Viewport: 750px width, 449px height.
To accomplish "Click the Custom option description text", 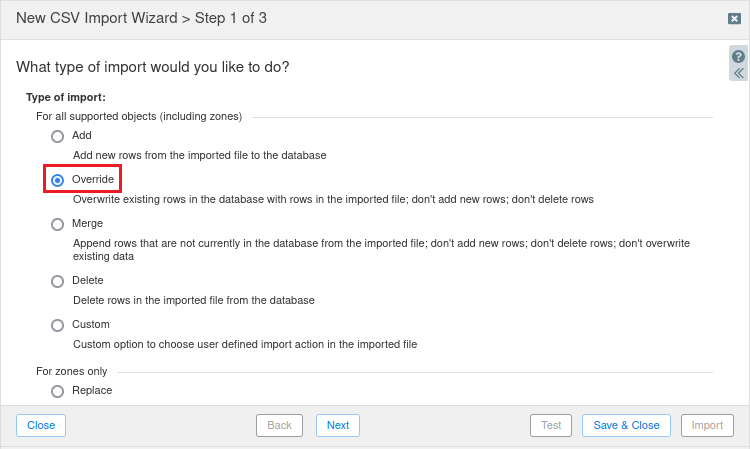I will coord(245,344).
